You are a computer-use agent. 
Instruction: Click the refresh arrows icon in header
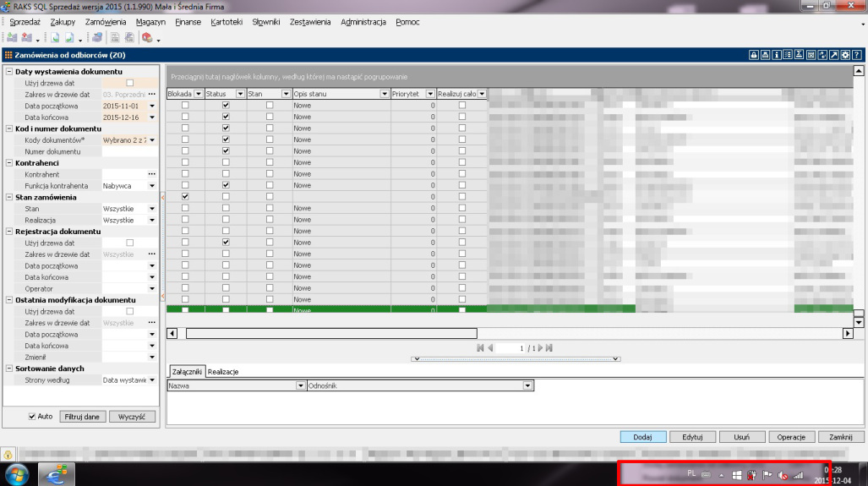(822, 55)
